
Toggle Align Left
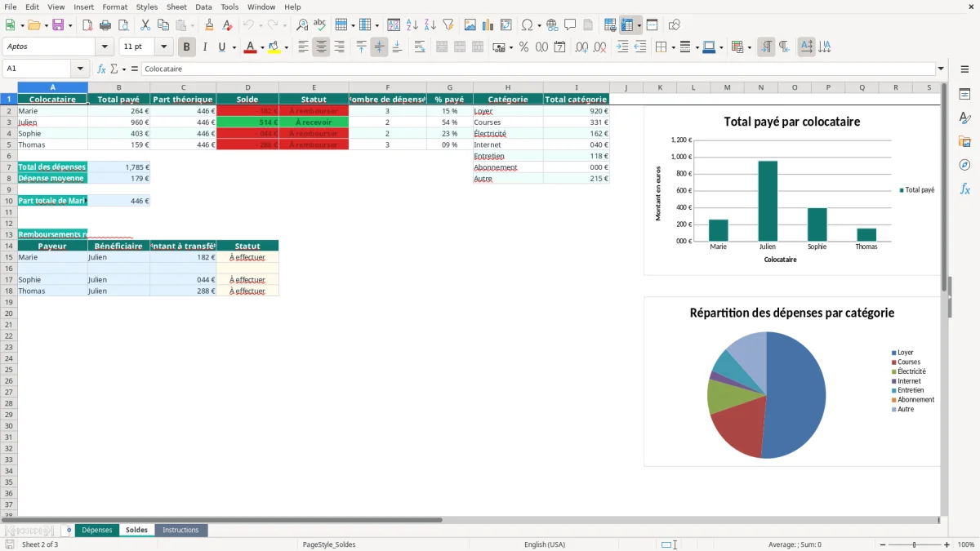(303, 47)
